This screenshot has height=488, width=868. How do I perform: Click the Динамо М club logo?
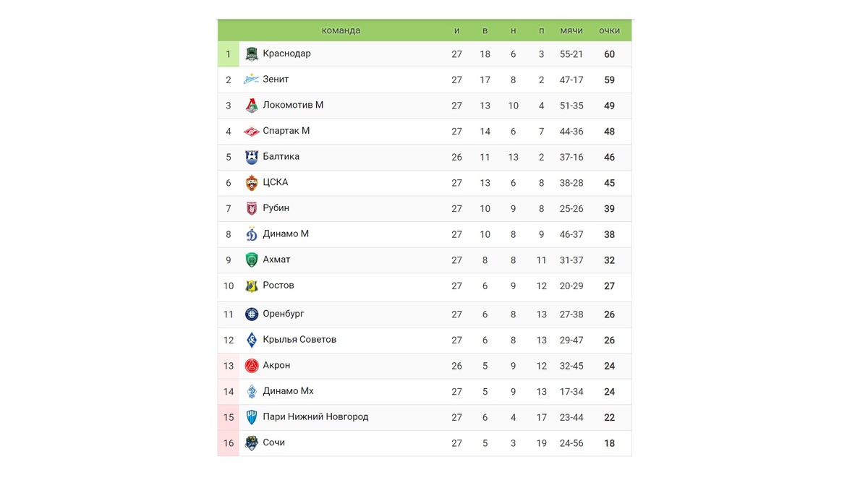tap(251, 234)
